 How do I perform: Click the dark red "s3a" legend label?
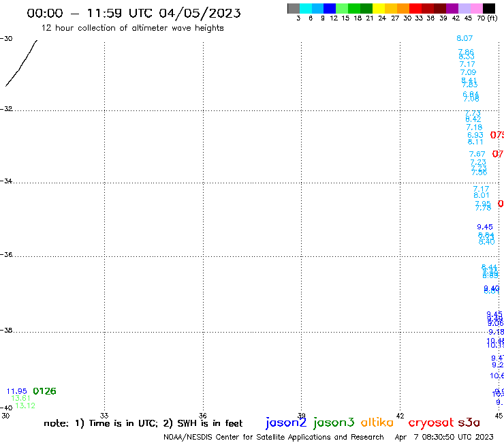click(469, 423)
